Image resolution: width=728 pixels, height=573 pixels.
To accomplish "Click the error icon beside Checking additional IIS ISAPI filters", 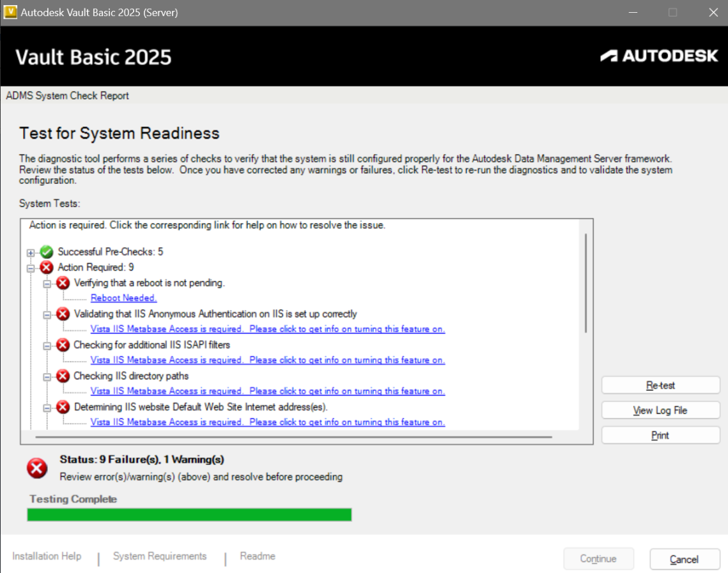I will pos(62,344).
